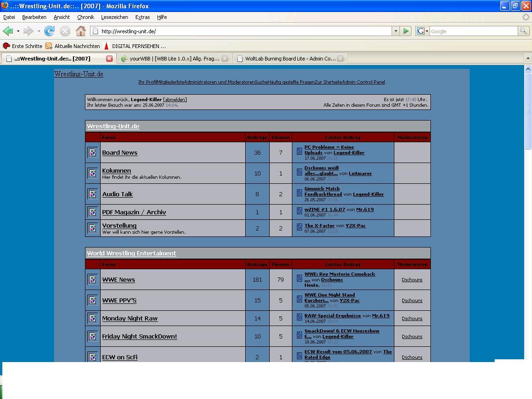Click the Board News forum status icon
The height and width of the screenshot is (399, 532).
tap(93, 153)
